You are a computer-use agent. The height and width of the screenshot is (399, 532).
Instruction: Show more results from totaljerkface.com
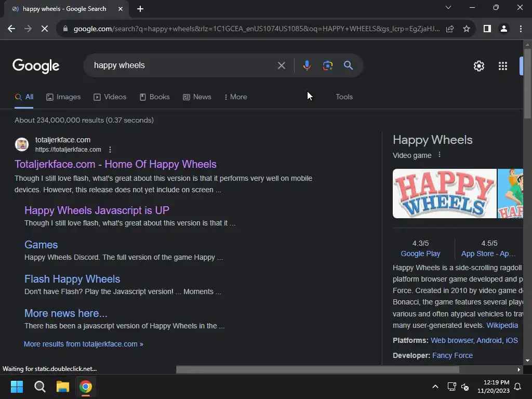pyautogui.click(x=84, y=344)
